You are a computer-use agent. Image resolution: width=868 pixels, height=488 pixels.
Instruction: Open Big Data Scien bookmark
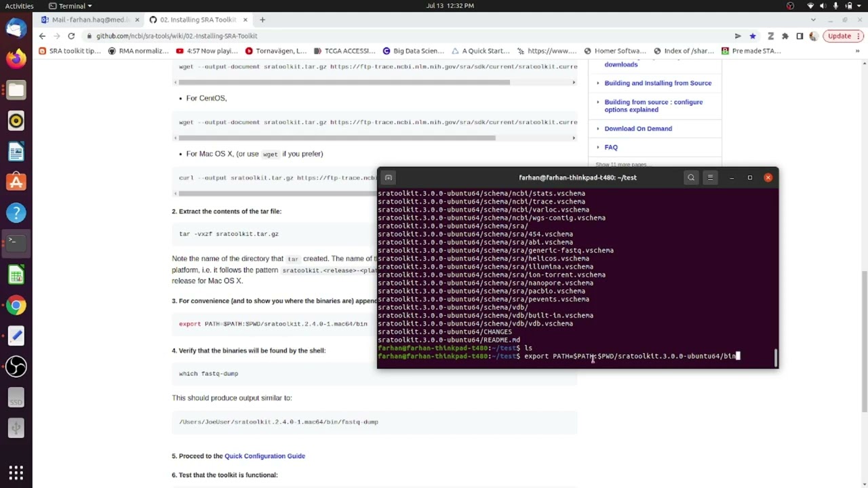pyautogui.click(x=414, y=51)
